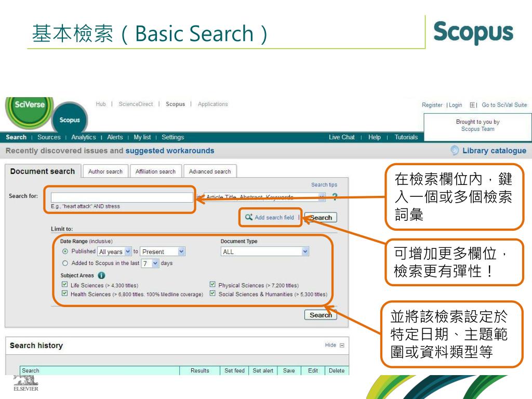Viewport: 532px width, 399px height.
Task: Open the Search menu in navigation bar
Action: [x=16, y=137]
